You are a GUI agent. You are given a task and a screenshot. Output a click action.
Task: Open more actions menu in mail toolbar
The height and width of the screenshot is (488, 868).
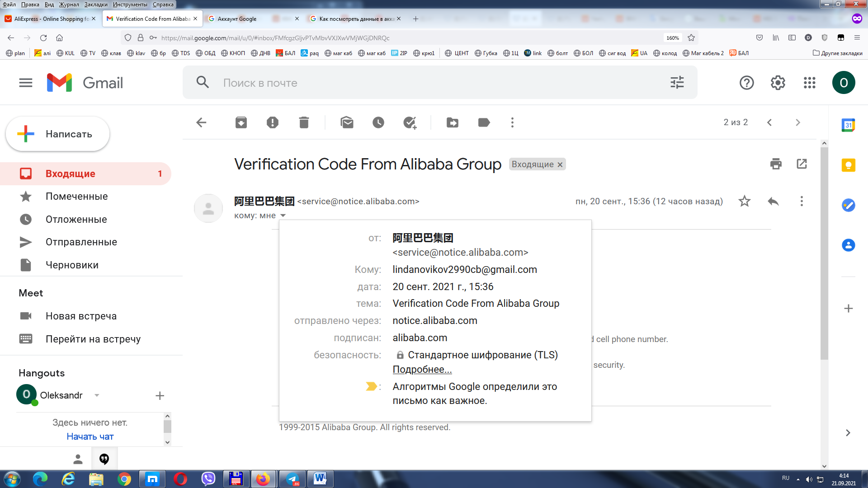click(512, 122)
